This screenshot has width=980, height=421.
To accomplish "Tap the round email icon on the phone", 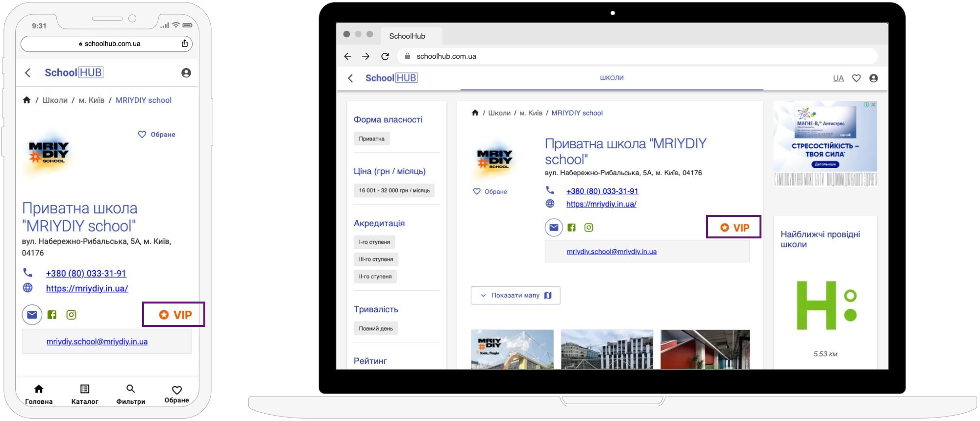I will 32,315.
